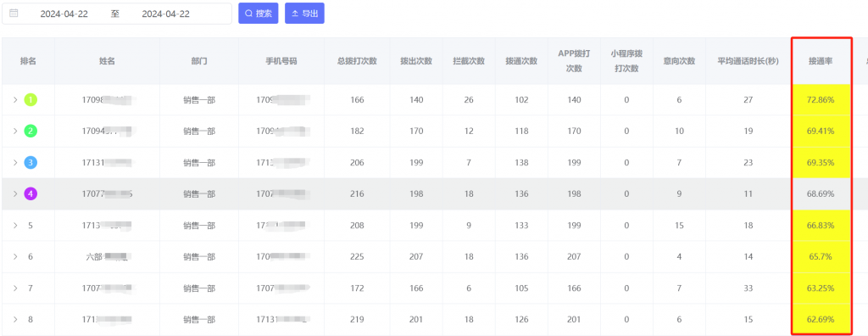Click the calendar icon in date picker

tap(14, 14)
